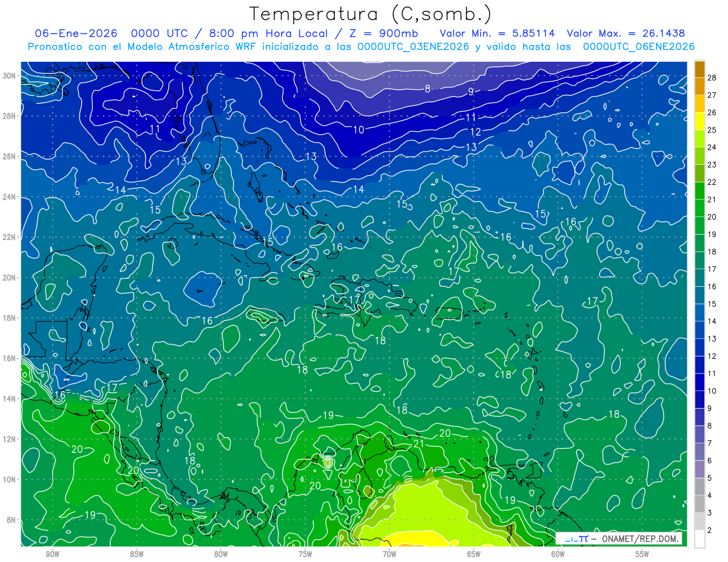Click the legend value '28'
Screen dimensions: 728x562
pos(712,78)
